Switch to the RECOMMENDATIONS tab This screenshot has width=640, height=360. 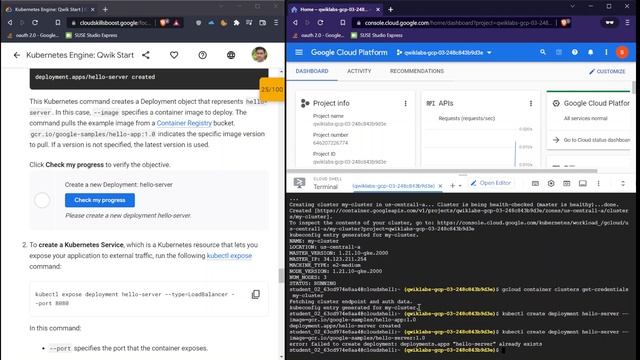coord(417,71)
